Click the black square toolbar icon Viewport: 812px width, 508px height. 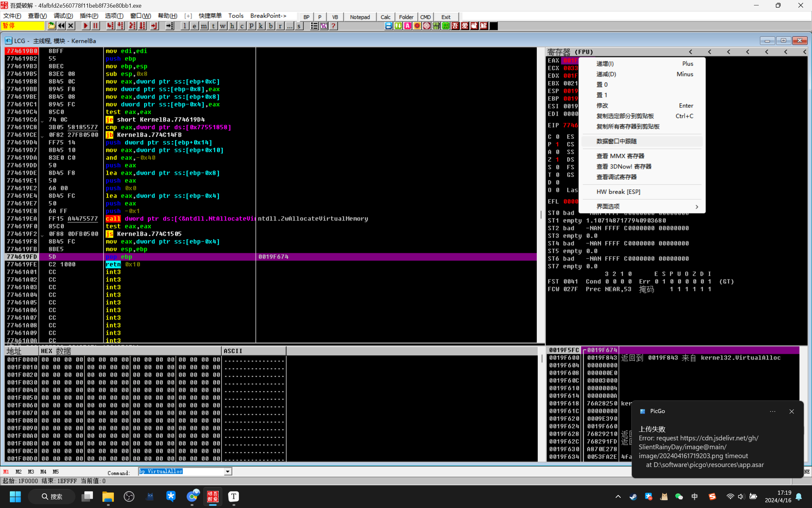pyautogui.click(x=493, y=26)
